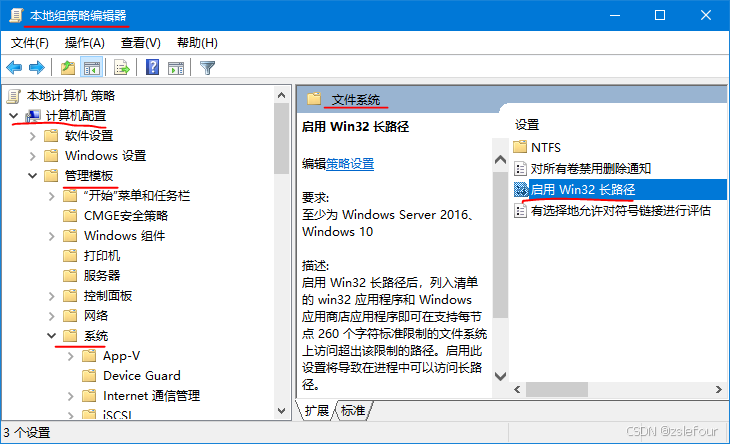
Task: Expand the 网络 node
Action: [x=52, y=316]
